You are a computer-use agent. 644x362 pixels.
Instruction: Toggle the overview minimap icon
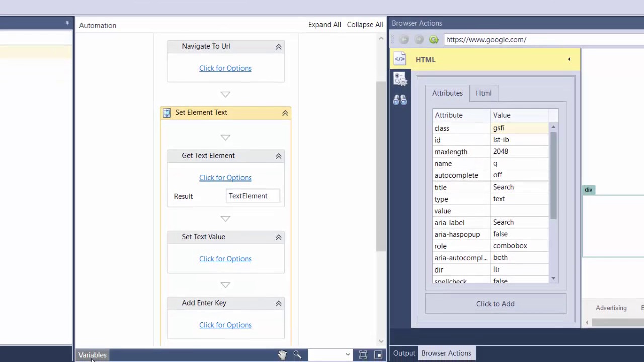[378, 355]
